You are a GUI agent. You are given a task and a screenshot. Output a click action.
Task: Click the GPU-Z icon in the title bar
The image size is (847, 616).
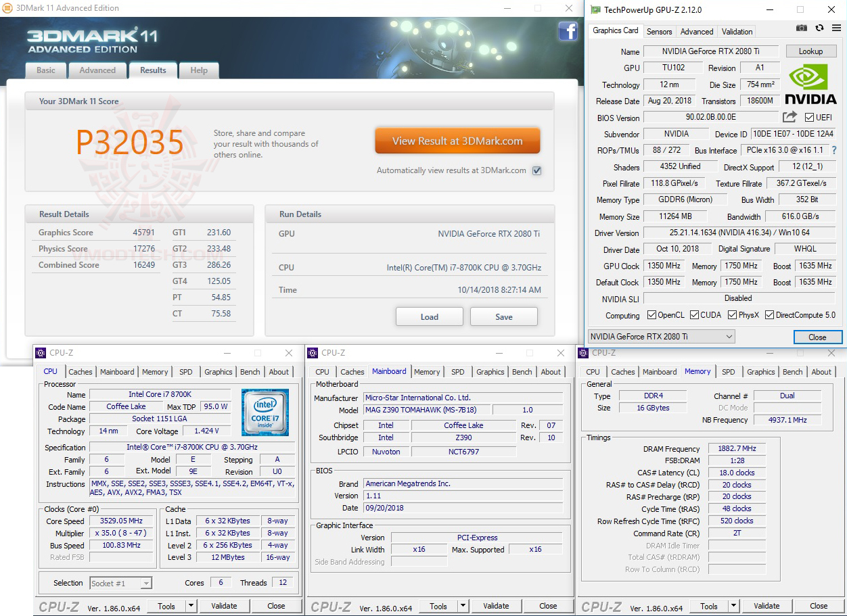point(595,9)
